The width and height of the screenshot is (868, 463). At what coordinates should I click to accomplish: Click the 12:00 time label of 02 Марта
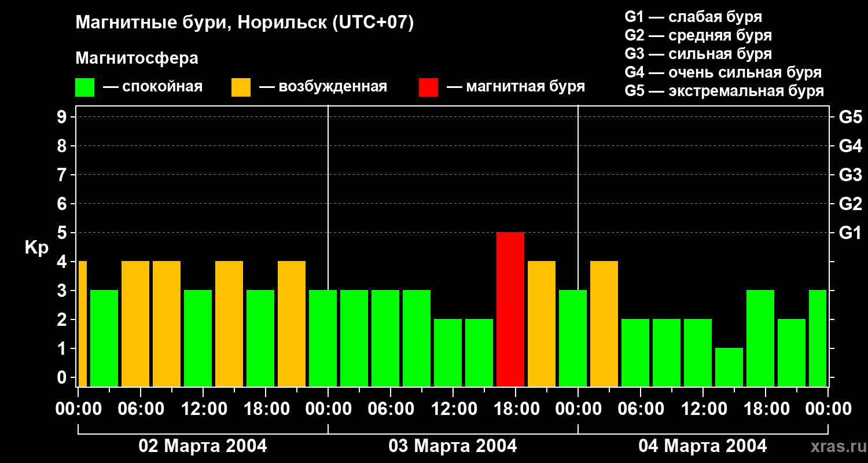pyautogui.click(x=204, y=409)
